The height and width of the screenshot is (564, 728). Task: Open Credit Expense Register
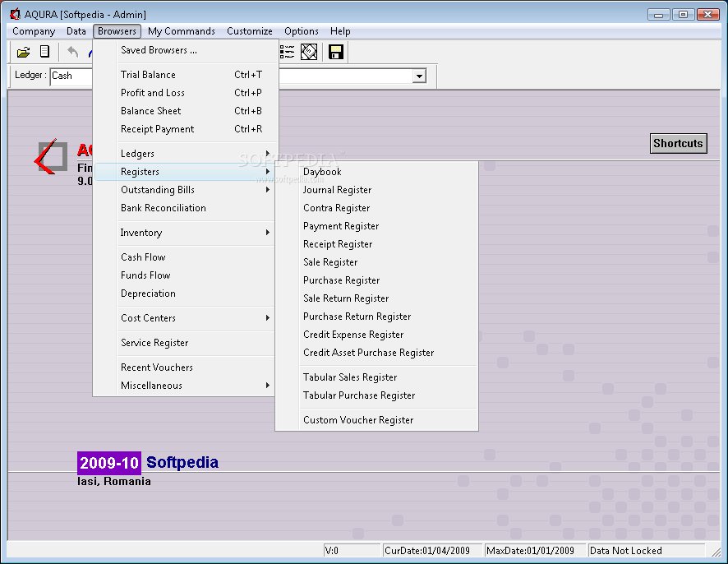(377, 335)
